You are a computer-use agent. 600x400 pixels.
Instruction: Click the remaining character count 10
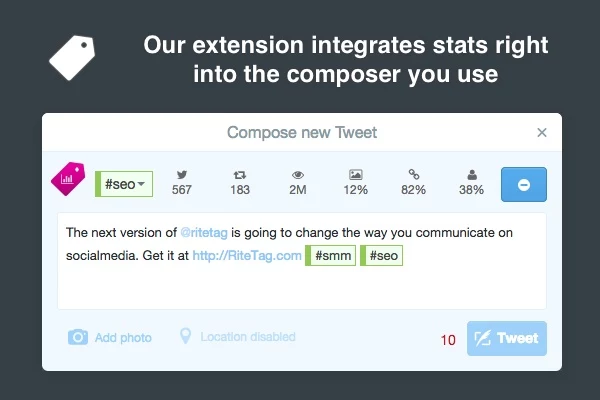(448, 340)
